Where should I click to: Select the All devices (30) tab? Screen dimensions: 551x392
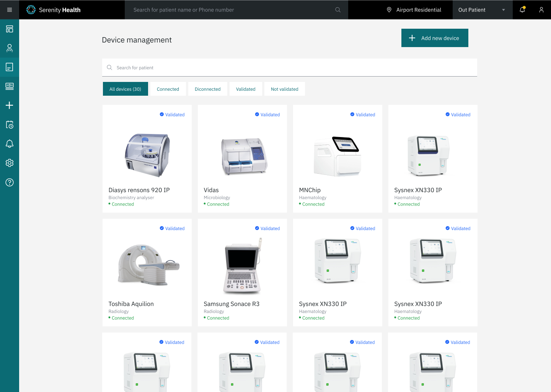(126, 89)
